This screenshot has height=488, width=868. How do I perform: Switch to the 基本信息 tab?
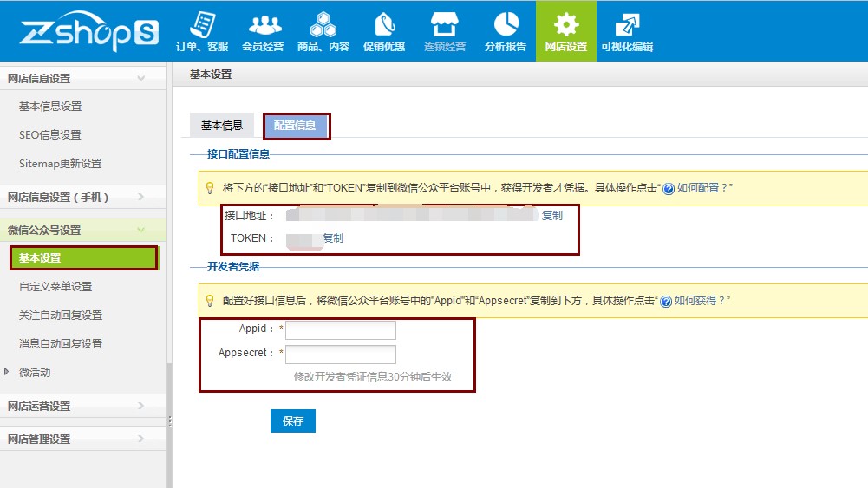pyautogui.click(x=222, y=126)
